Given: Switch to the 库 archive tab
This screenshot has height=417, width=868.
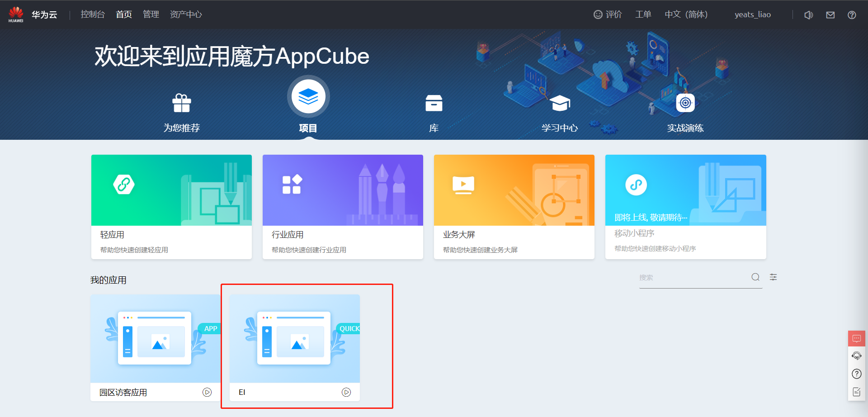Looking at the screenshot, I should click(x=434, y=113).
